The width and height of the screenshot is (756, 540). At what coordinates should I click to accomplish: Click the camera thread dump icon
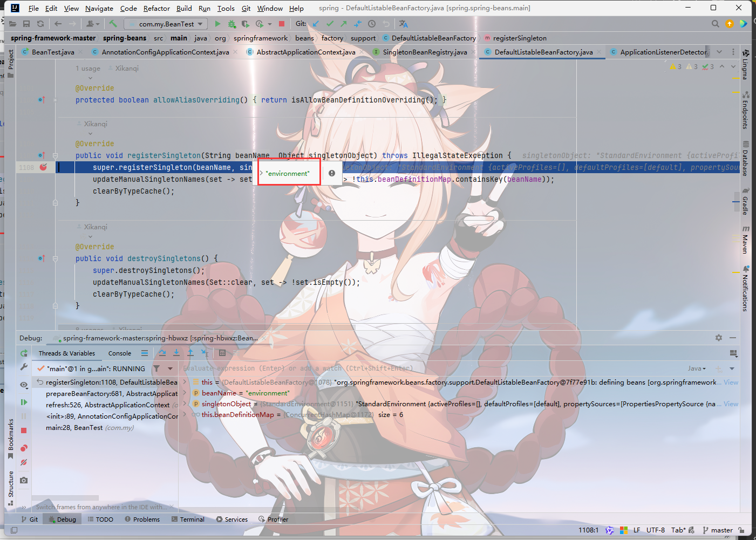pos(24,480)
